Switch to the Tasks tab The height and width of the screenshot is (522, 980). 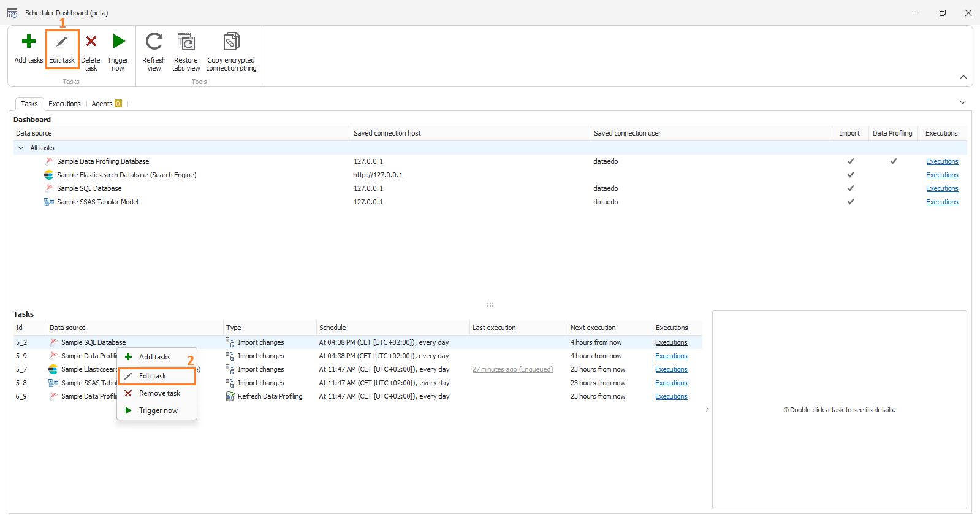[x=29, y=104]
